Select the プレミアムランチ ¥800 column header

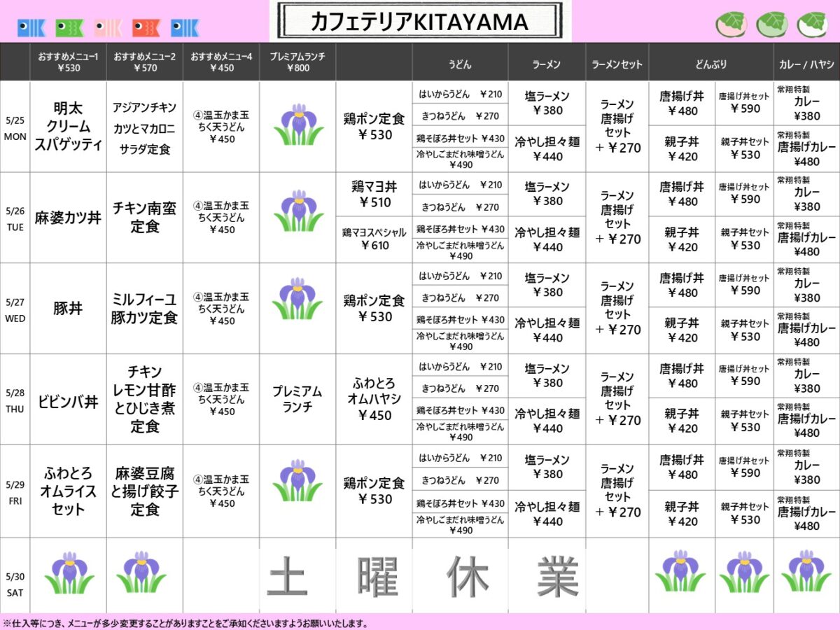point(297,62)
